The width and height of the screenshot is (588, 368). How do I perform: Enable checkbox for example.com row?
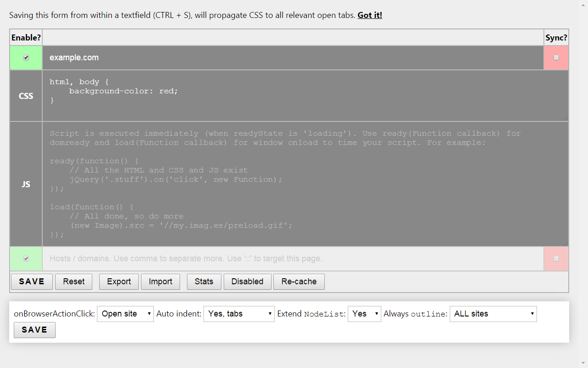pyautogui.click(x=26, y=57)
